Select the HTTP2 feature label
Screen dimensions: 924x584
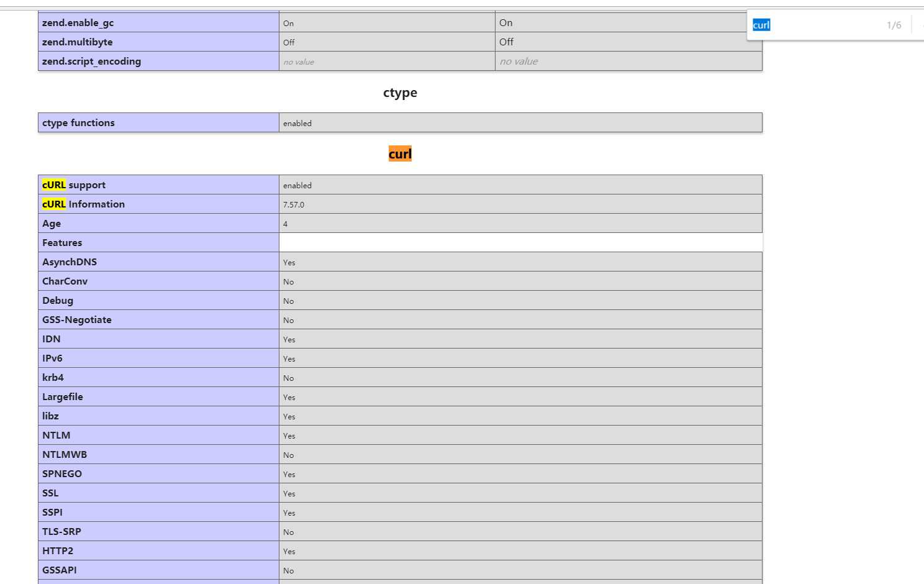pyautogui.click(x=58, y=551)
